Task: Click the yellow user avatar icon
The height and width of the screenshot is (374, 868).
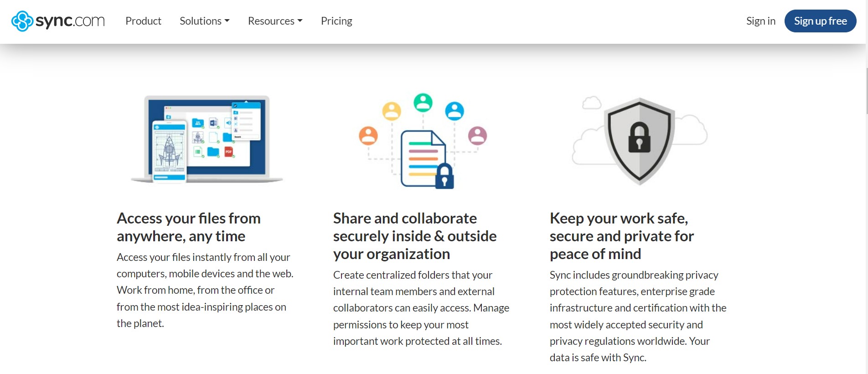Action: pyautogui.click(x=391, y=111)
